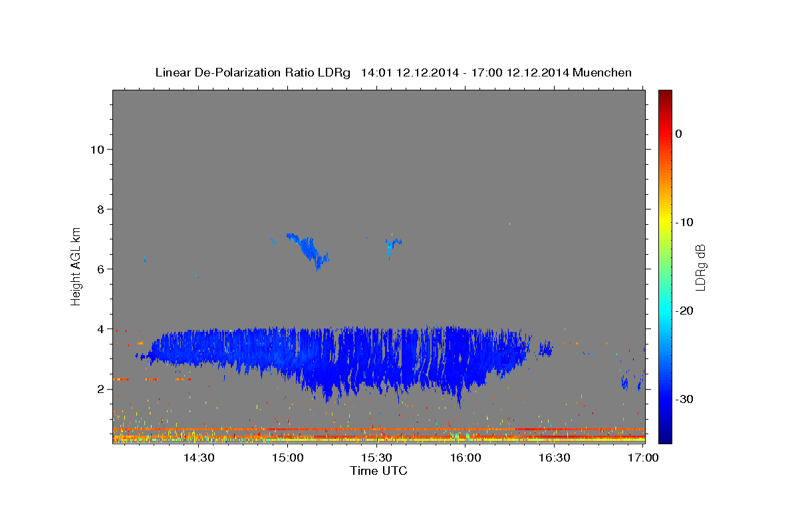Click the colorbar value -20
The width and height of the screenshot is (798, 532).
click(685, 311)
